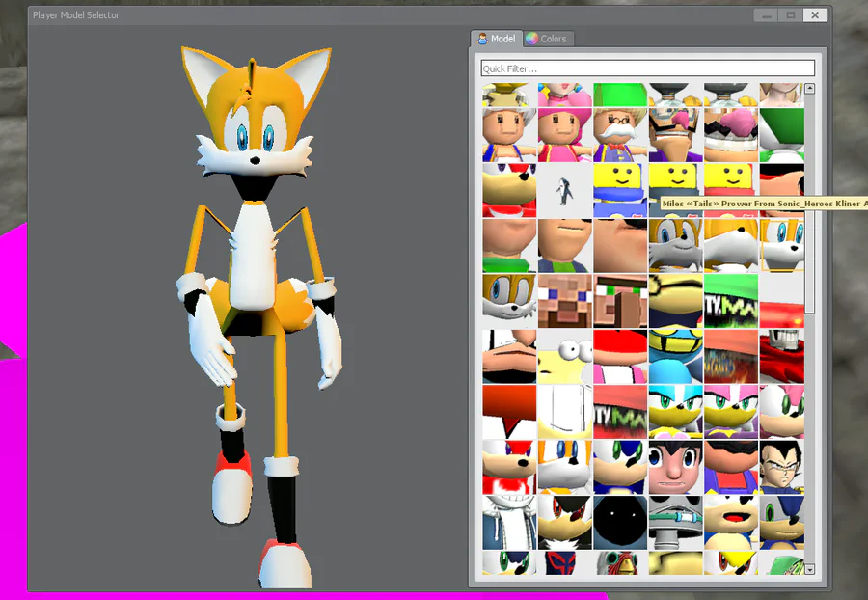Pick the Toadsworth model with white mustache
The image size is (868, 600).
click(620, 134)
